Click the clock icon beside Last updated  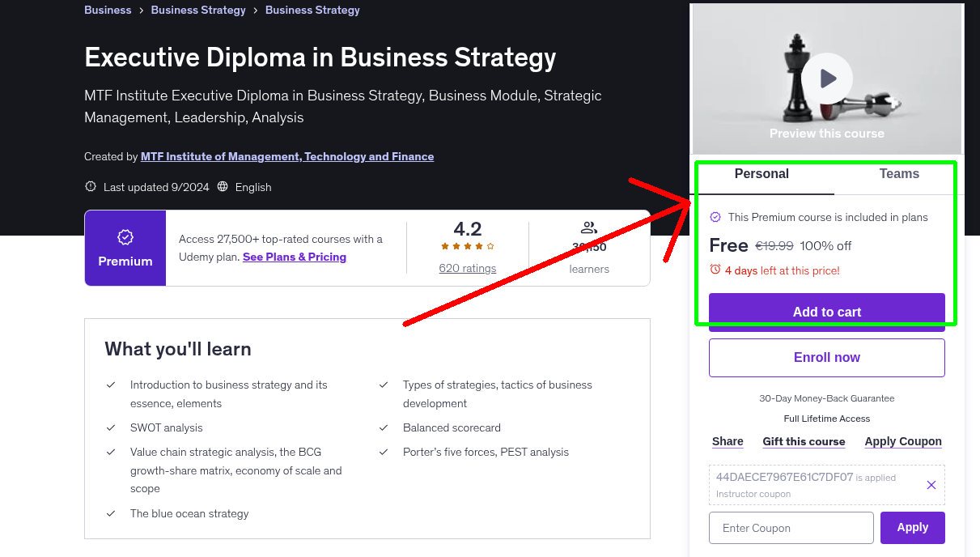[x=90, y=186]
